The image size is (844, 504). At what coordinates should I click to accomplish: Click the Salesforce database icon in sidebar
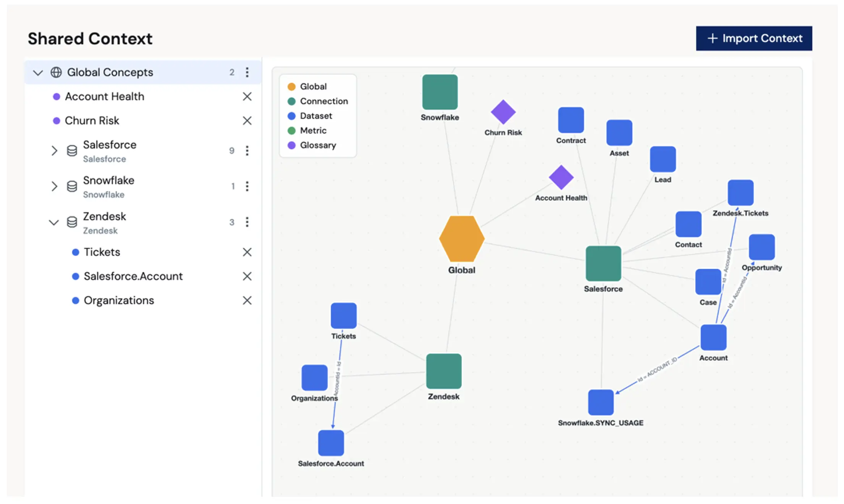click(72, 151)
